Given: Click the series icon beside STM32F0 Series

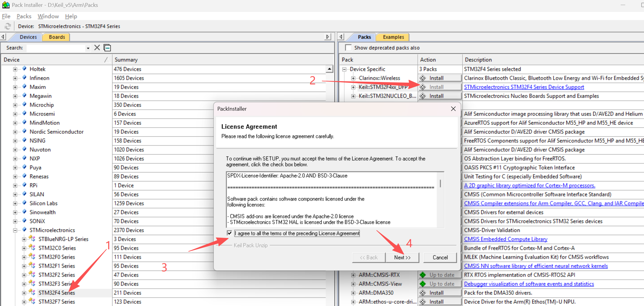Looking at the screenshot, I should point(32,256).
